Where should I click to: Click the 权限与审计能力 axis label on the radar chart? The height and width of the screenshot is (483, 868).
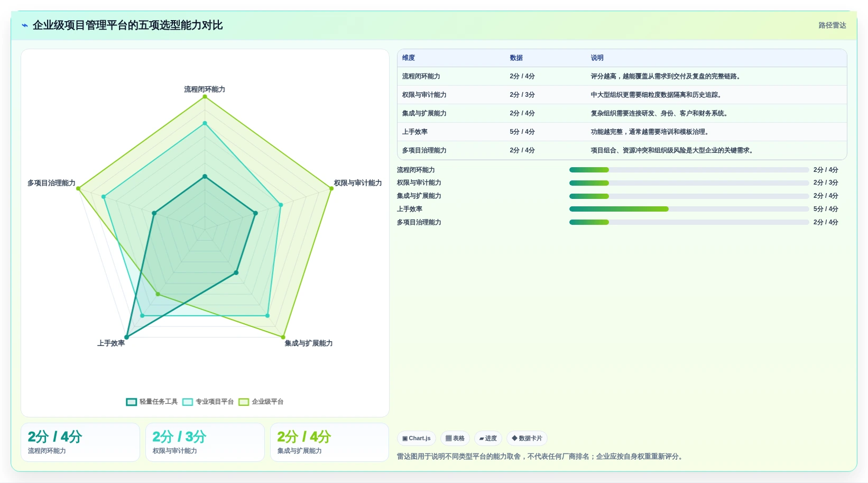[358, 183]
